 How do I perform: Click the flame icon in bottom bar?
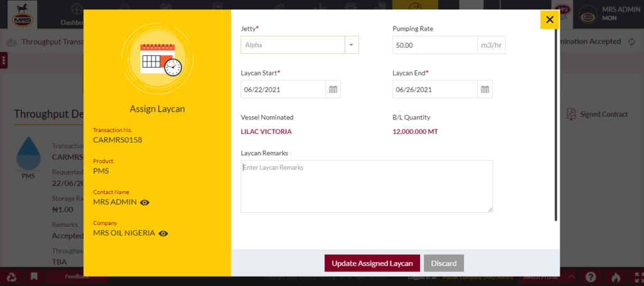pyautogui.click(x=615, y=277)
